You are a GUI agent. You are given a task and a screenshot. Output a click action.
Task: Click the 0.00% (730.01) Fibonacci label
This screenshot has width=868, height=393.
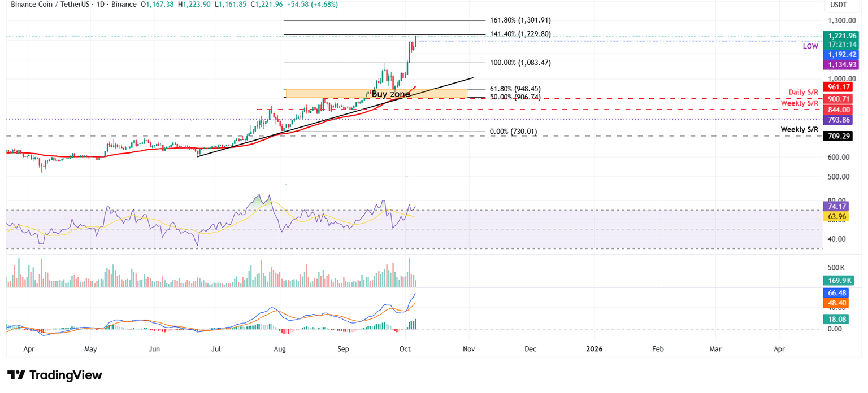point(512,132)
